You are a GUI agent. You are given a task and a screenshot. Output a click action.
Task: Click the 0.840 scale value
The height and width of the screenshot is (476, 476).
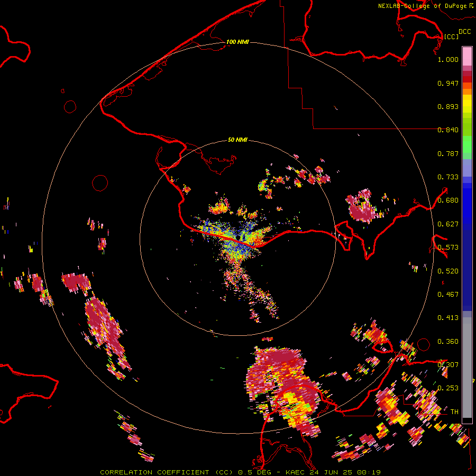pyautogui.click(x=448, y=130)
